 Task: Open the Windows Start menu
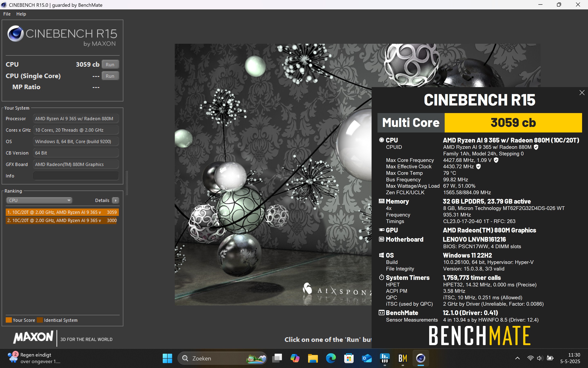[167, 358]
